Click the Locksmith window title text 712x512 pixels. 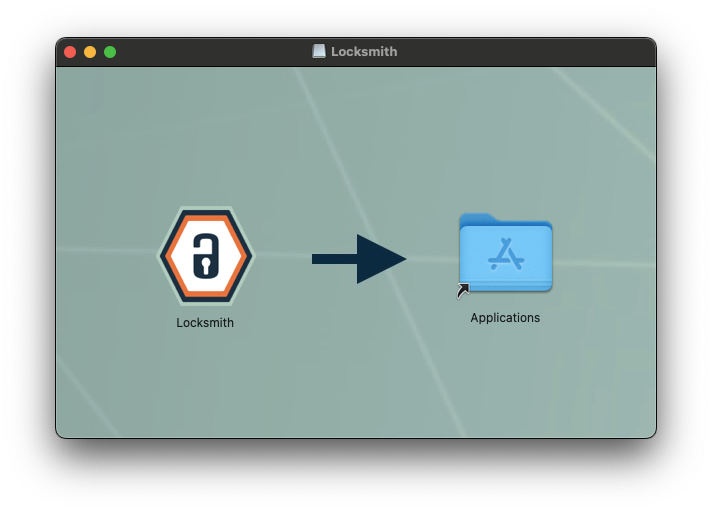point(364,52)
